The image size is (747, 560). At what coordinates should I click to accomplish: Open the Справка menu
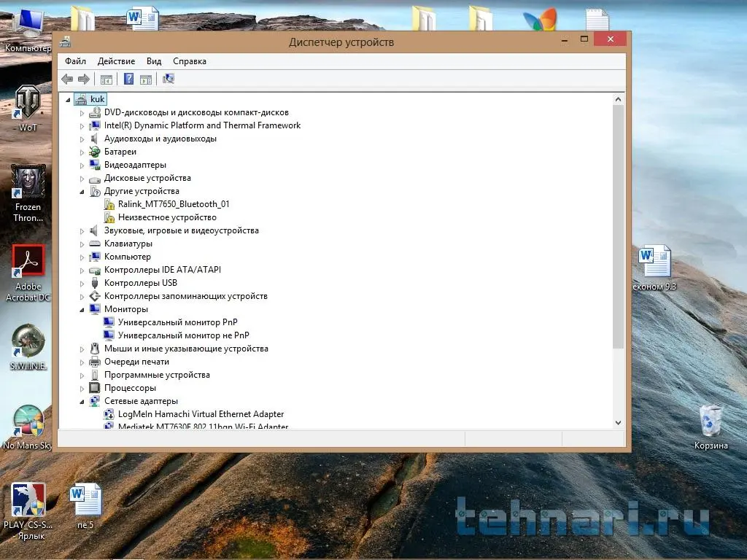(190, 61)
